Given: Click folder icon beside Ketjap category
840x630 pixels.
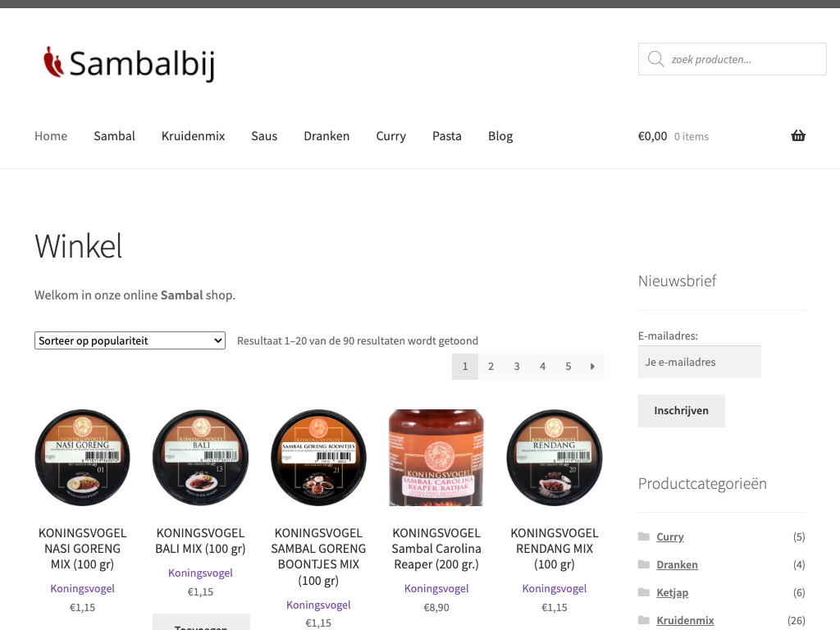Looking at the screenshot, I should click(644, 592).
